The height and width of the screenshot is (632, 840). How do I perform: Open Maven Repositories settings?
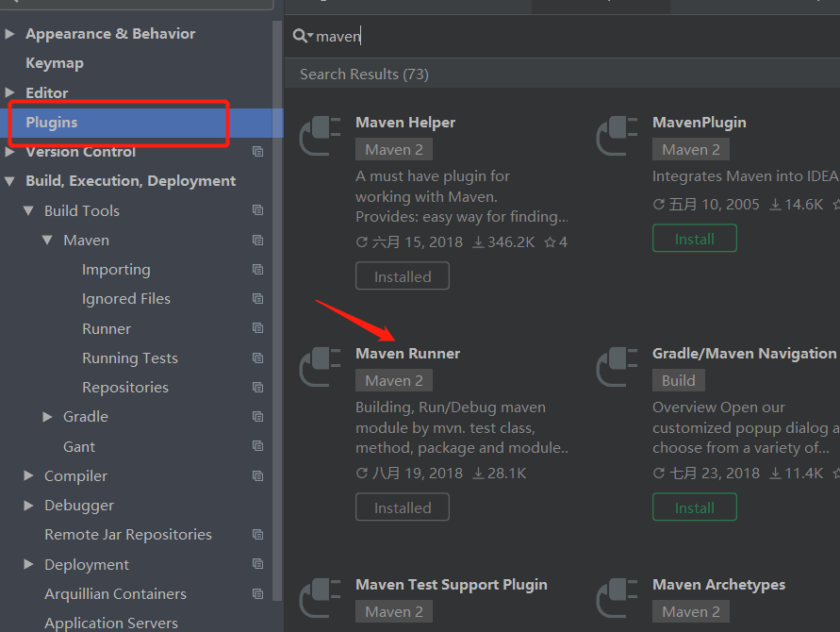[x=125, y=388]
